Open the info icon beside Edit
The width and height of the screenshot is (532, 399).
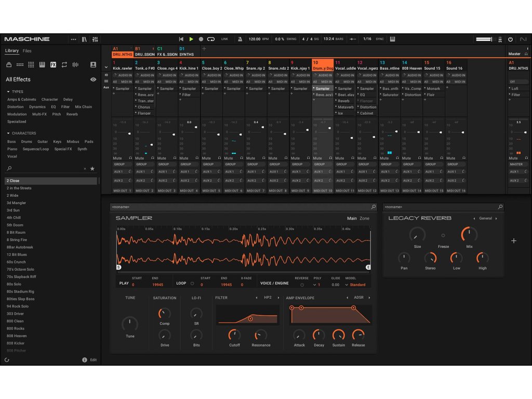click(85, 360)
